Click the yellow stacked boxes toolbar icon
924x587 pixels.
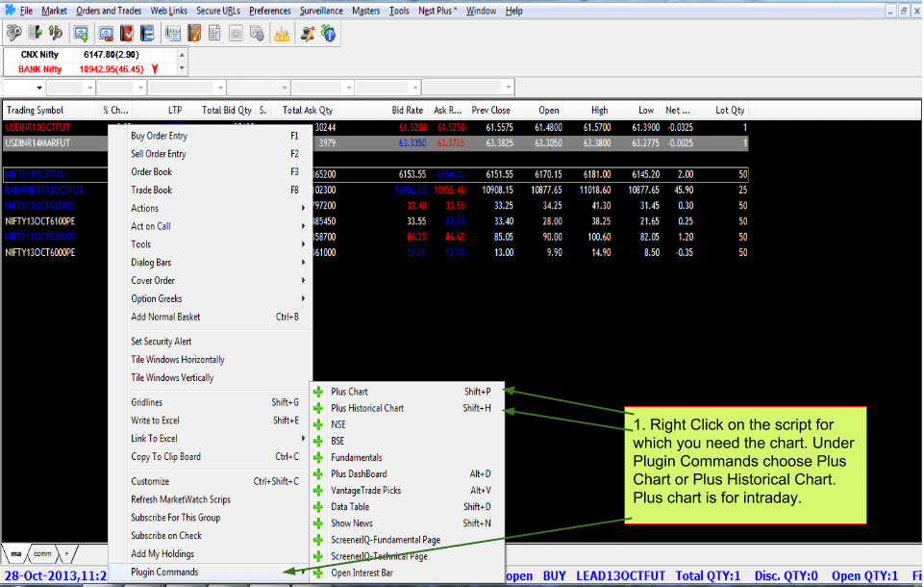click(x=283, y=34)
